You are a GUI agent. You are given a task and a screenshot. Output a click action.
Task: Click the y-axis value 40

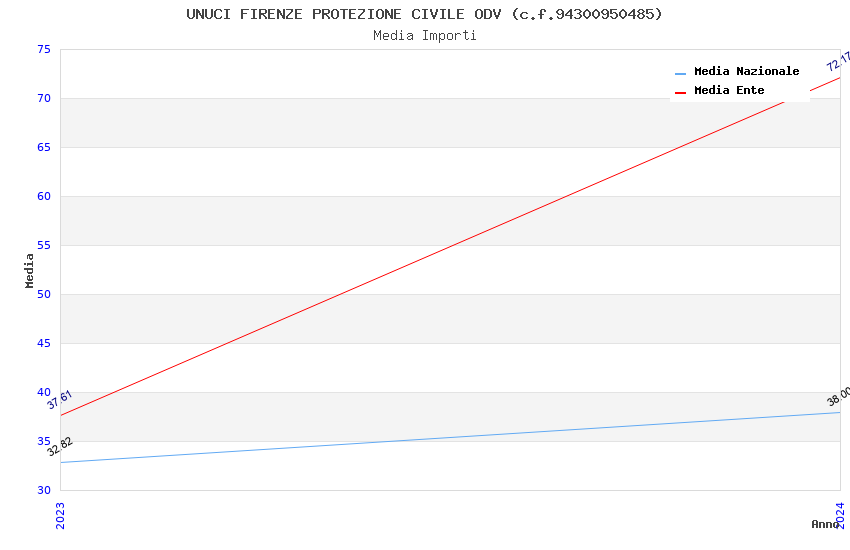click(44, 392)
